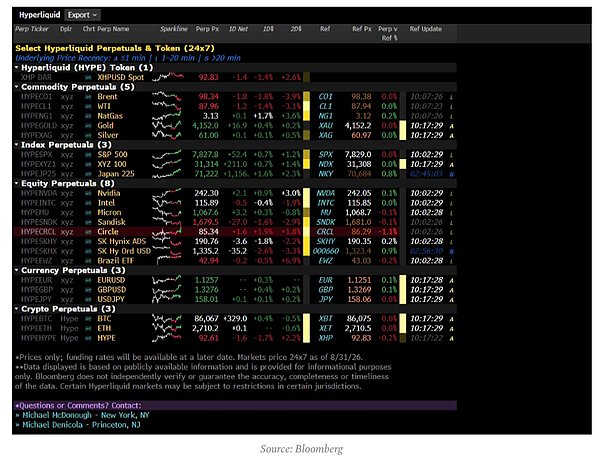This screenshot has width=600, height=459.
Task: Open chart icon for SK Hynix ADS row
Action: 88,241
